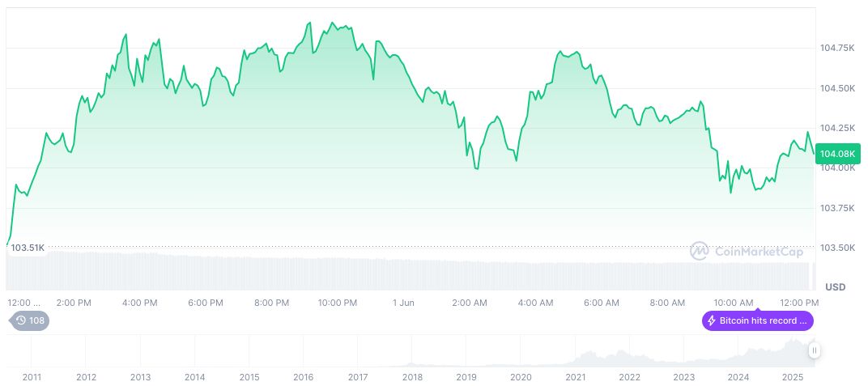Pick 2024 on the year timeline
868x386 pixels.
[738, 377]
